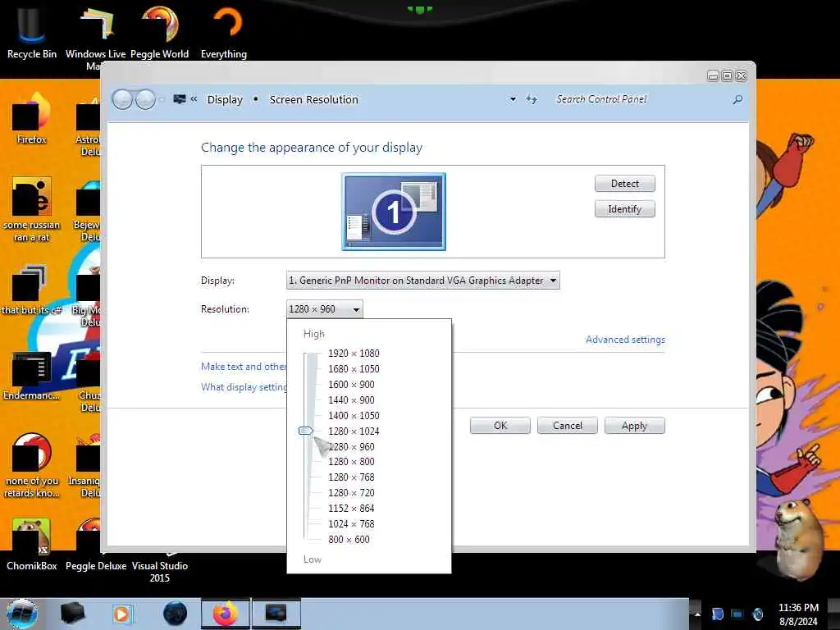The height and width of the screenshot is (630, 840).
Task: Show hidden system tray icons
Action: (x=697, y=614)
